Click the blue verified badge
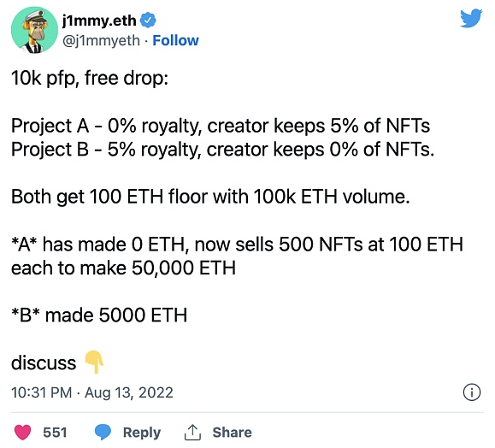The image size is (495, 448). [148, 21]
